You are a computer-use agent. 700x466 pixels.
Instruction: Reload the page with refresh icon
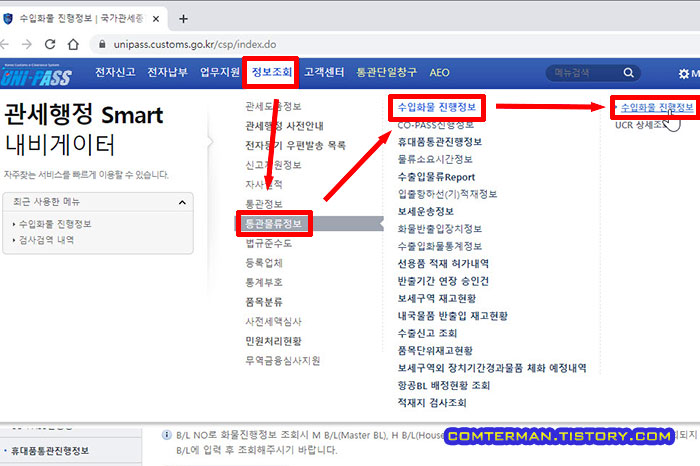pos(50,44)
